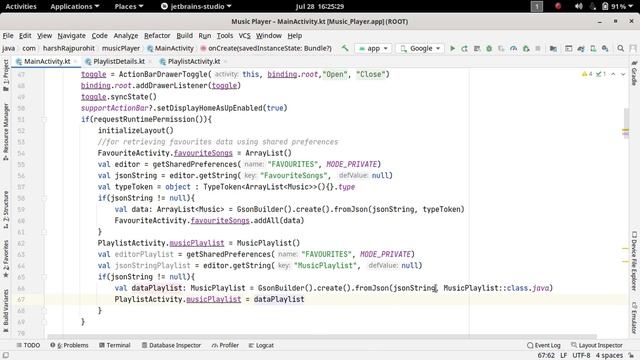The width and height of the screenshot is (640, 360).
Task: Open the SDK Manager icon
Action: coord(605,48)
